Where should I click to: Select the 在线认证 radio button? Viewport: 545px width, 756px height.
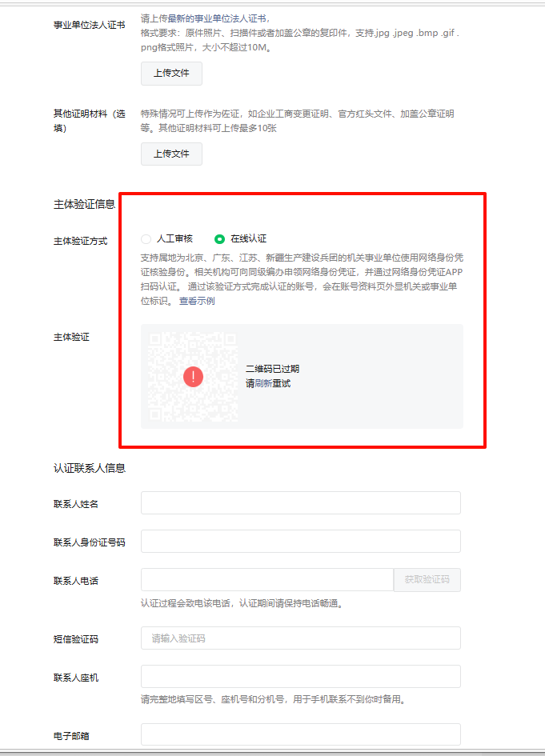(x=219, y=238)
